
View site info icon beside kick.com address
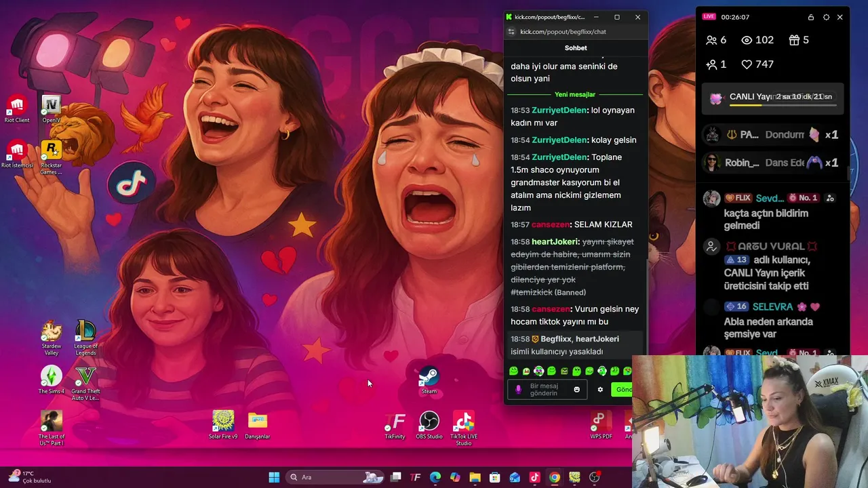pos(511,32)
